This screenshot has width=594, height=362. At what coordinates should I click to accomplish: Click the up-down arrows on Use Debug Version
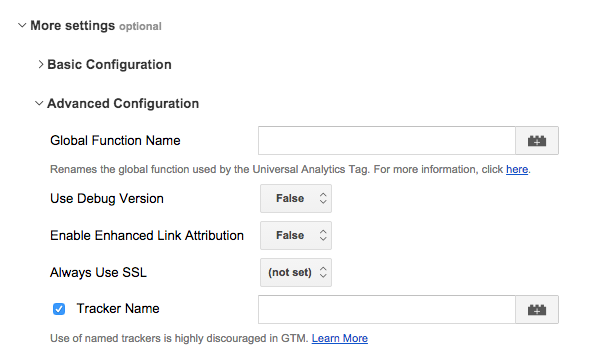[323, 198]
